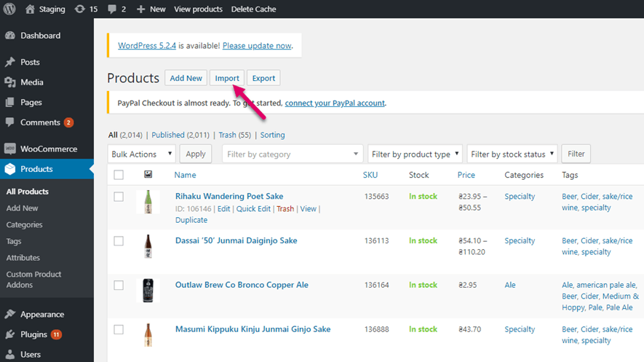
Task: Open the updates circular arrows icon
Action: click(x=79, y=9)
